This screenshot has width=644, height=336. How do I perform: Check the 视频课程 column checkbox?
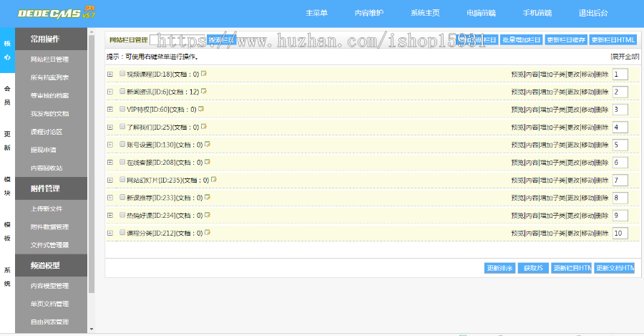(122, 74)
